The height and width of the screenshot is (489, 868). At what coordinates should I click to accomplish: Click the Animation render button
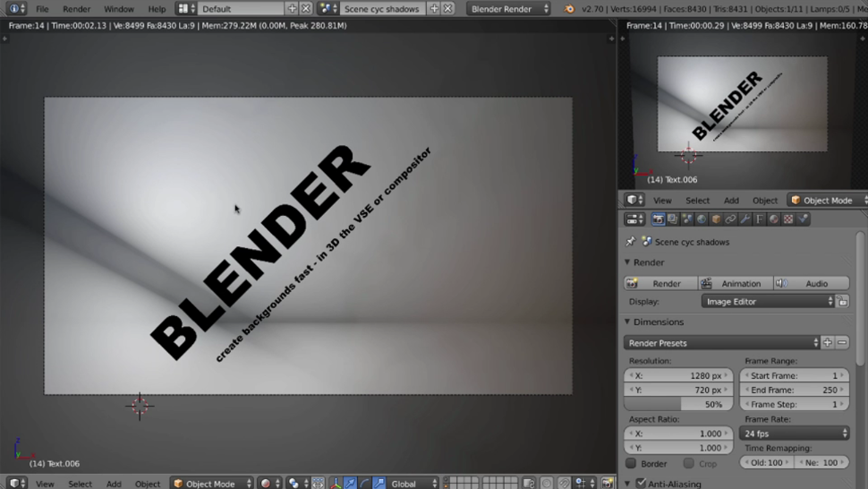click(736, 283)
